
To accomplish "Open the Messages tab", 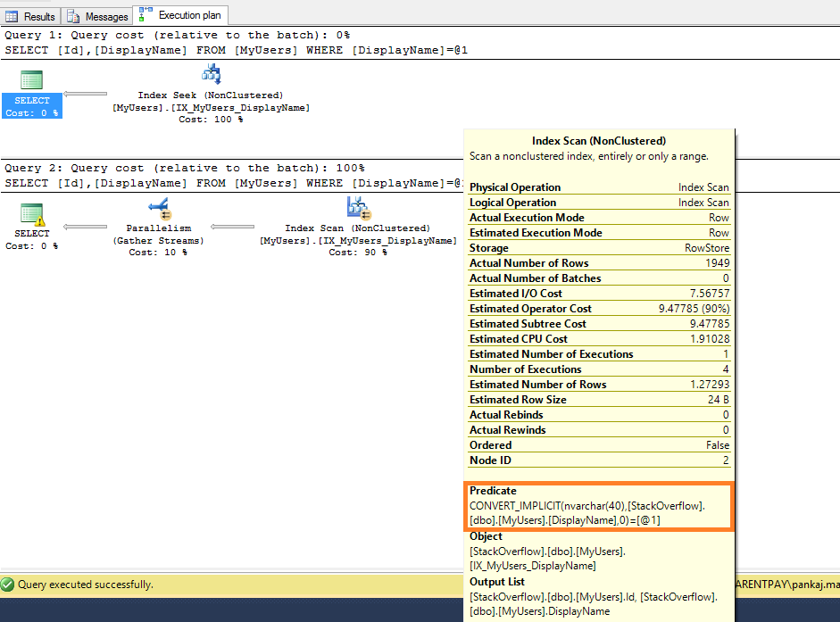I will point(97,16).
